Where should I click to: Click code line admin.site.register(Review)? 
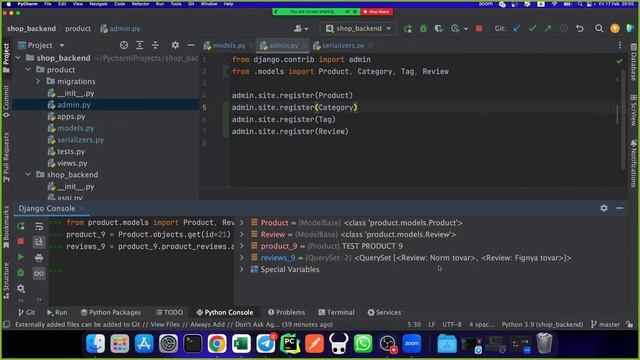pyautogui.click(x=290, y=131)
